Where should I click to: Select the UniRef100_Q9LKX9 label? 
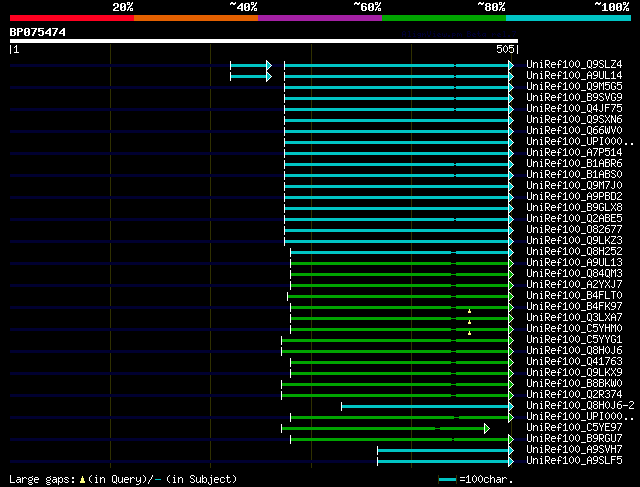tap(574, 373)
